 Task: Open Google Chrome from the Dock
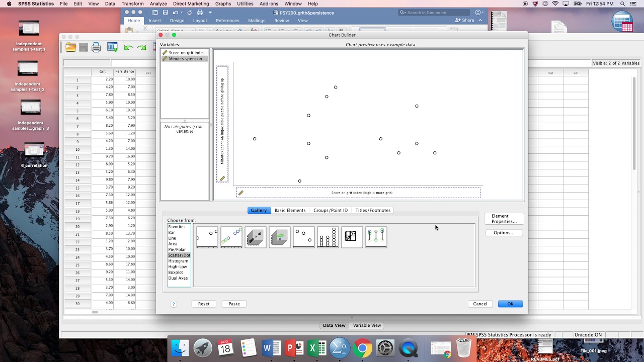[362, 348]
